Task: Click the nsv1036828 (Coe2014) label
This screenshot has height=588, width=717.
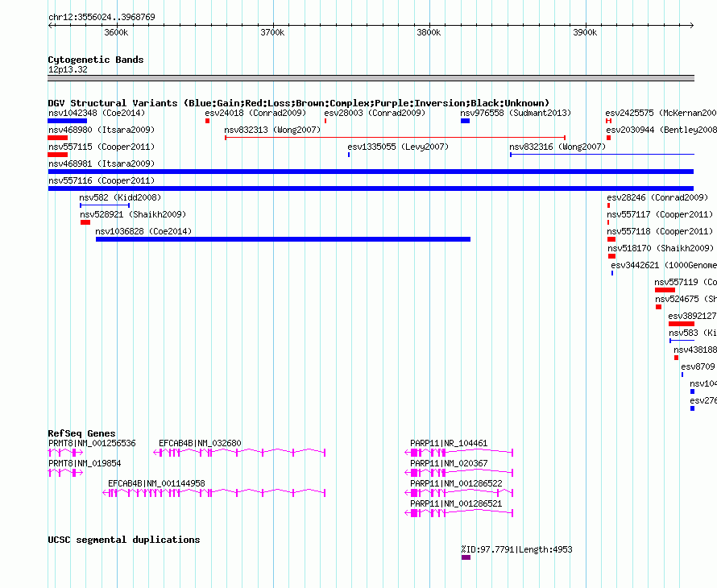Action: point(143,231)
